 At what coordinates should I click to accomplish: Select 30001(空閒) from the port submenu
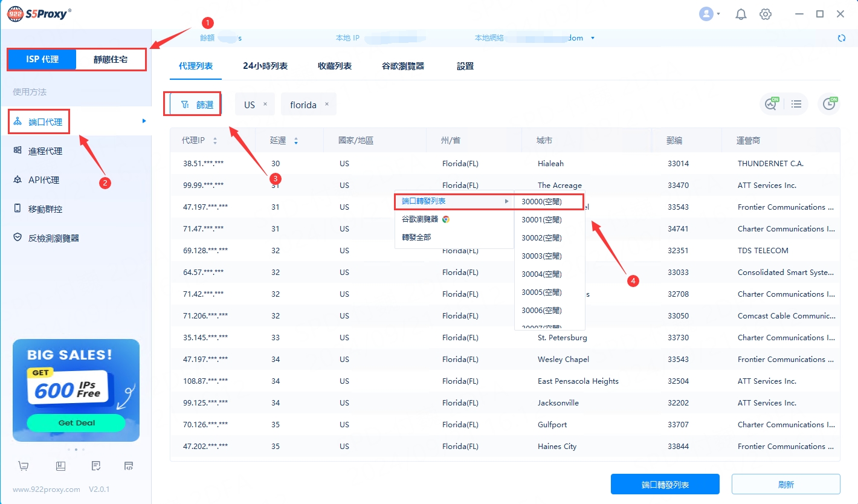(541, 220)
